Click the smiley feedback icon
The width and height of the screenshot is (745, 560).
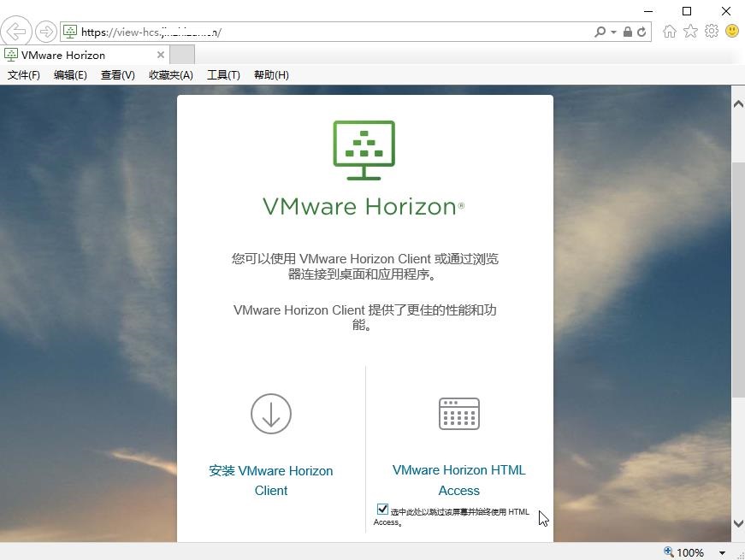(x=731, y=31)
